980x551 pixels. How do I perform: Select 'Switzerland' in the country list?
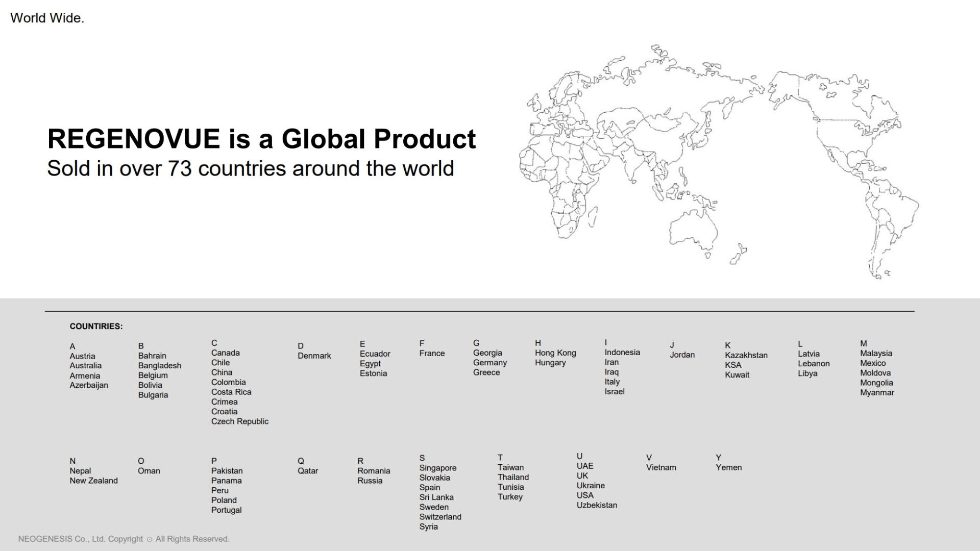[x=440, y=517]
